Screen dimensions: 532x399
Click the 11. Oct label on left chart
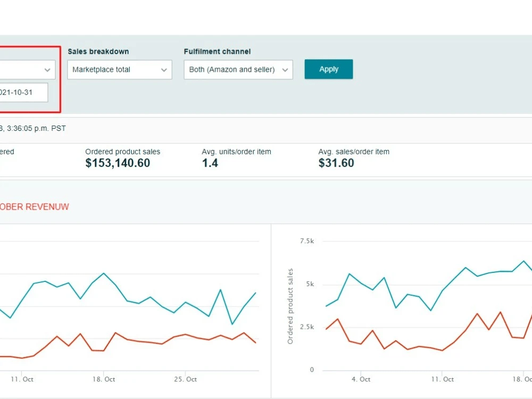click(22, 379)
